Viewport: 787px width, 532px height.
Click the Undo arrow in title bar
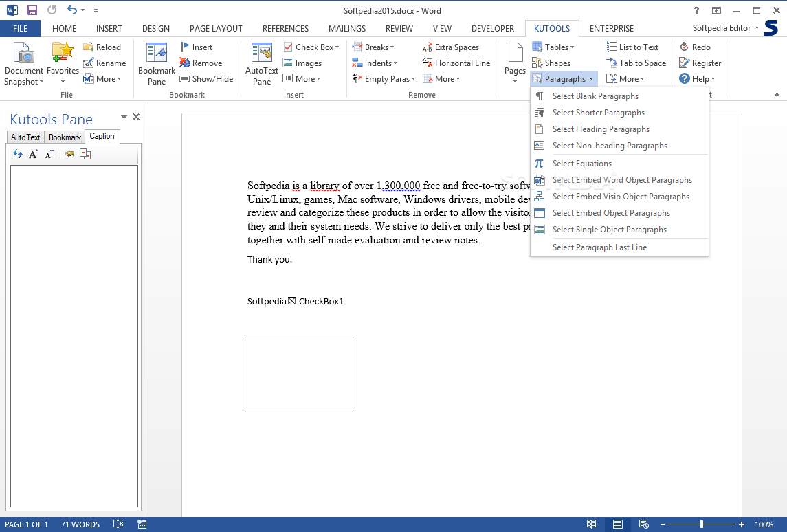pyautogui.click(x=72, y=10)
